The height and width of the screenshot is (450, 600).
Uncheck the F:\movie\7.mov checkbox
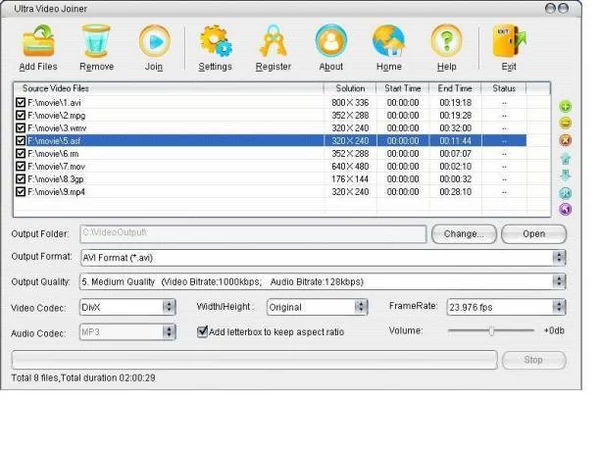tap(21, 166)
